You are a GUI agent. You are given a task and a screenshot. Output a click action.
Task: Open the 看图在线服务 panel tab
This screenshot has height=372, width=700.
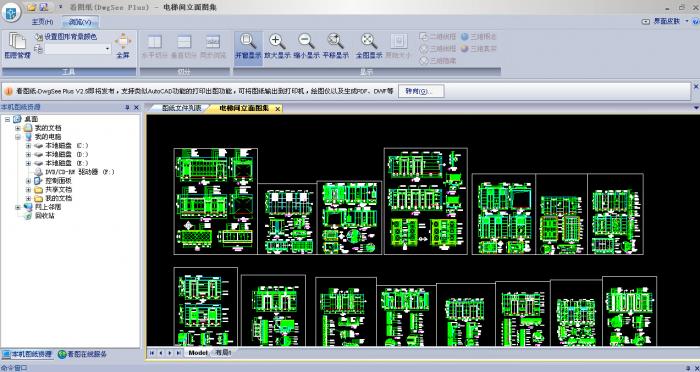(82, 354)
